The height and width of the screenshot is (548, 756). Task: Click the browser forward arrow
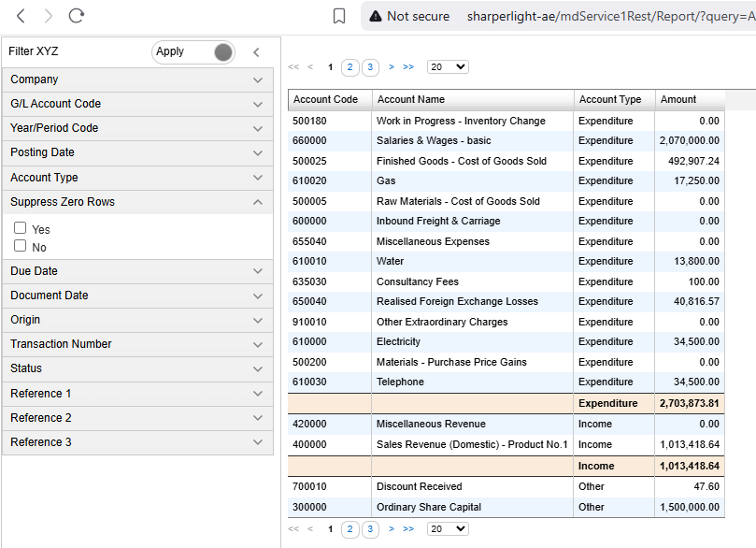tap(49, 16)
